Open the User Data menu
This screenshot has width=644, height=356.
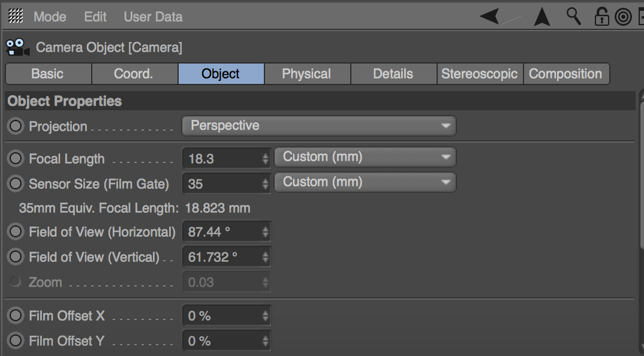[153, 17]
